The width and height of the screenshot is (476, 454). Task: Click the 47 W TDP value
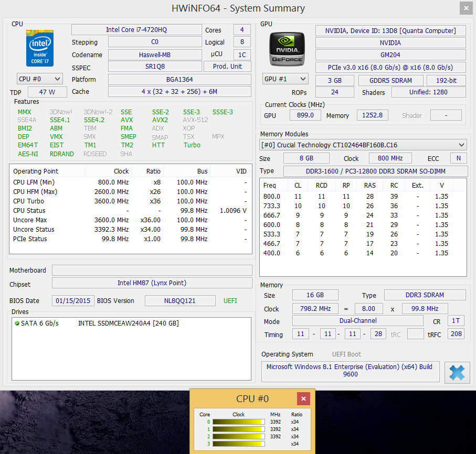(47, 92)
